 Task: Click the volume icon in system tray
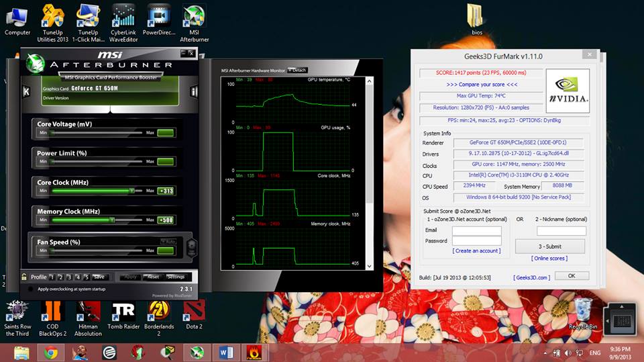click(568, 353)
